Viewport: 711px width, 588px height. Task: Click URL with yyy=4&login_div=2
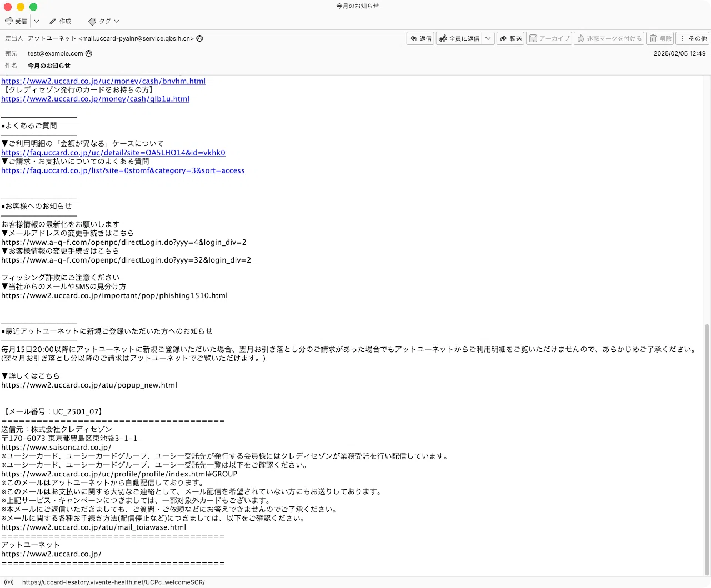tap(124, 242)
